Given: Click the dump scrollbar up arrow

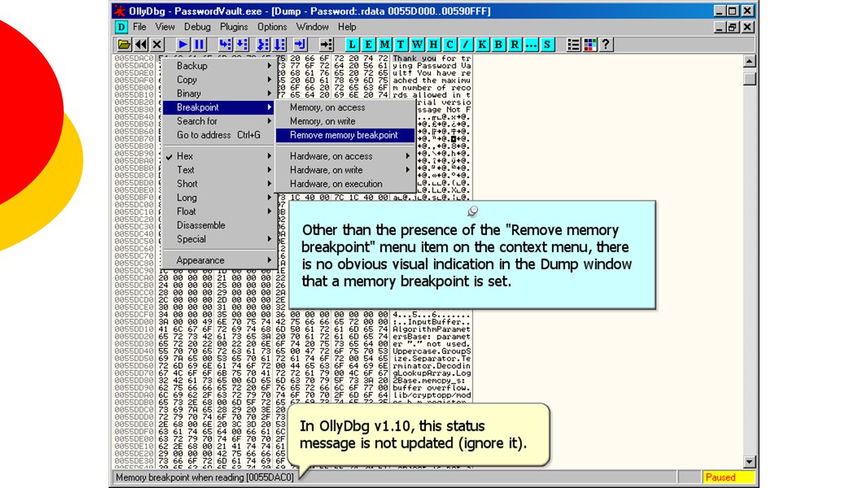Looking at the screenshot, I should pyautogui.click(x=749, y=61).
